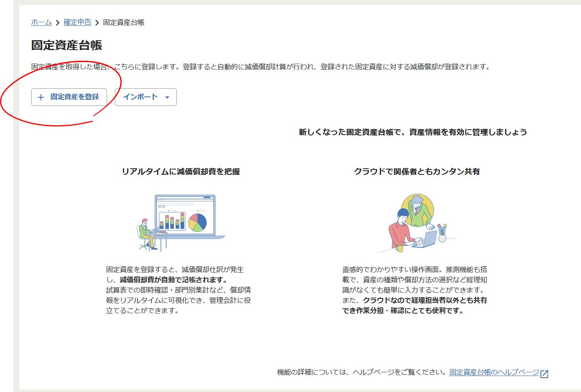
Task: Open 固定資産台帳のヘルプページ link
Action: (x=494, y=372)
